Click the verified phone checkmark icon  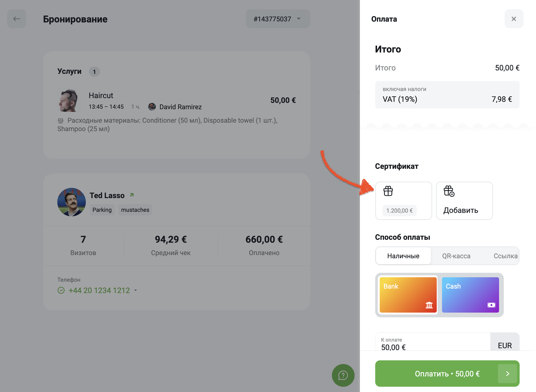tap(61, 290)
